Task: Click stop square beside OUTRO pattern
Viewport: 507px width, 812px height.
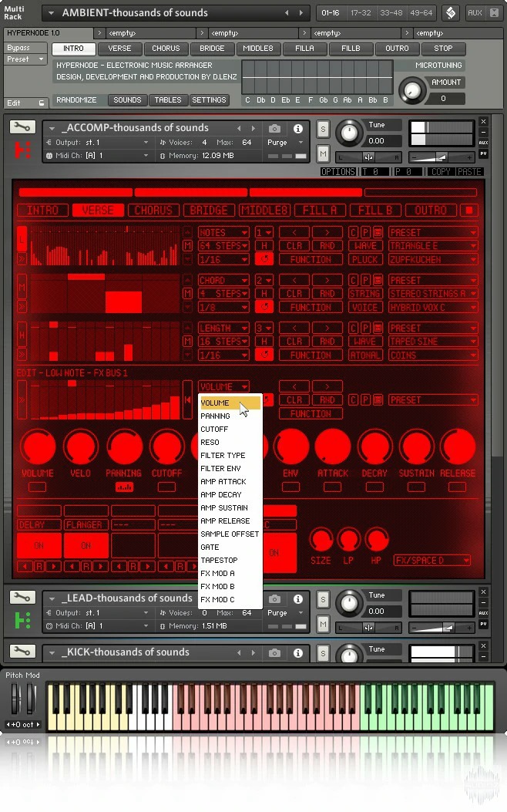Action: click(x=469, y=211)
